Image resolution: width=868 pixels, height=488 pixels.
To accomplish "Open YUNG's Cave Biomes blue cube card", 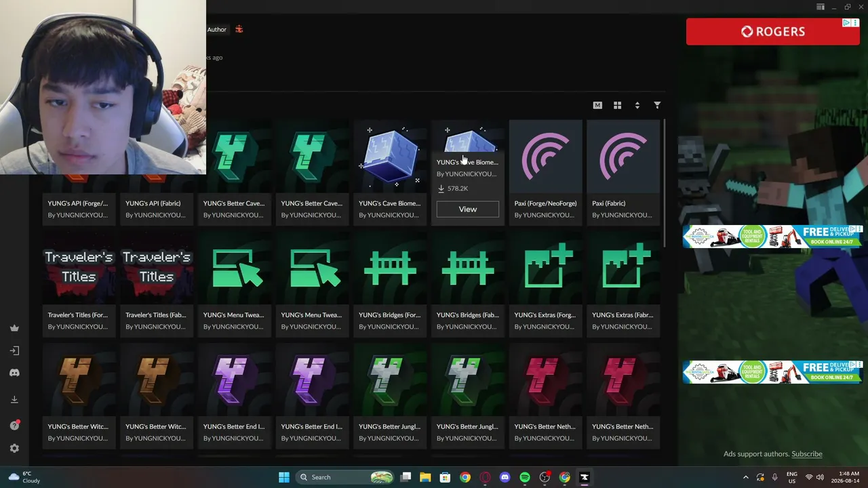I will (x=390, y=157).
